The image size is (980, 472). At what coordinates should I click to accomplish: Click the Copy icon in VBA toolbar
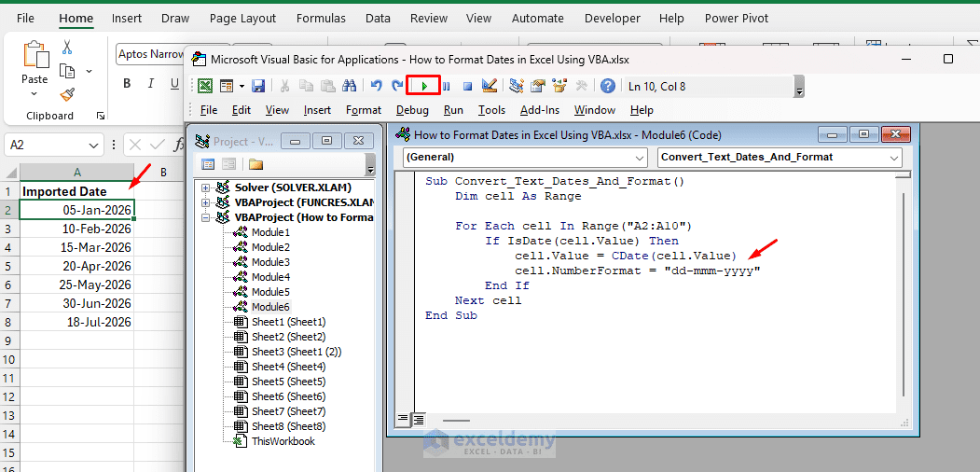tap(306, 86)
